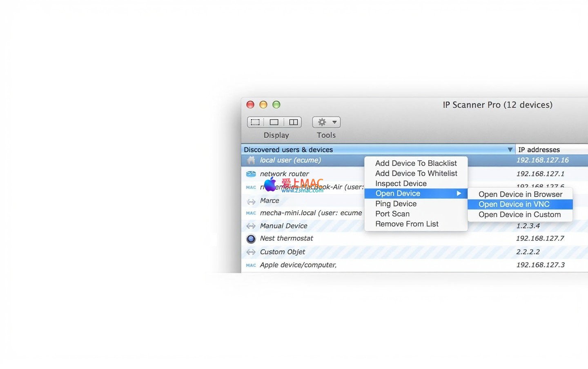Select Ping Device menu entry

pyautogui.click(x=396, y=204)
